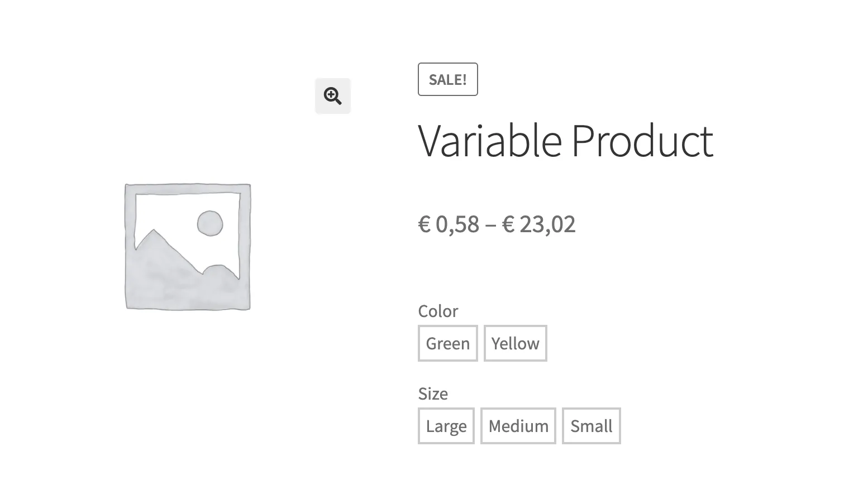Click the 23,02 maximum price amount
868x480 pixels.
pyautogui.click(x=547, y=224)
